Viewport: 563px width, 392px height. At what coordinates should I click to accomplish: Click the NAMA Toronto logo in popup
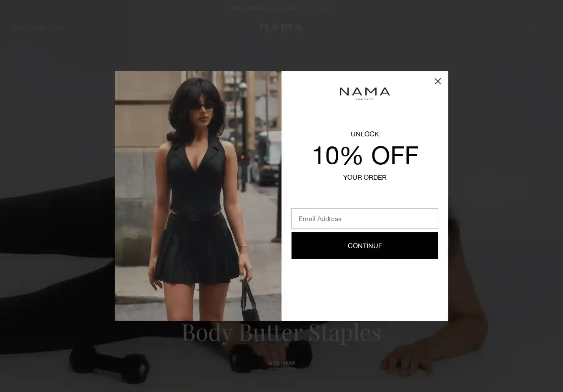click(x=364, y=93)
